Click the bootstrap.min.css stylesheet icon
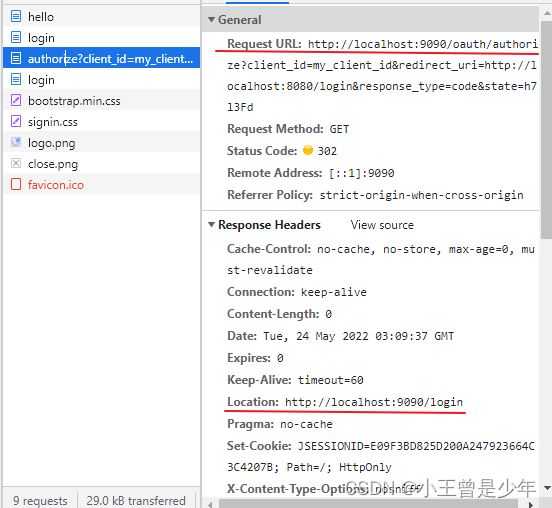This screenshot has width=552, height=508. tap(16, 100)
